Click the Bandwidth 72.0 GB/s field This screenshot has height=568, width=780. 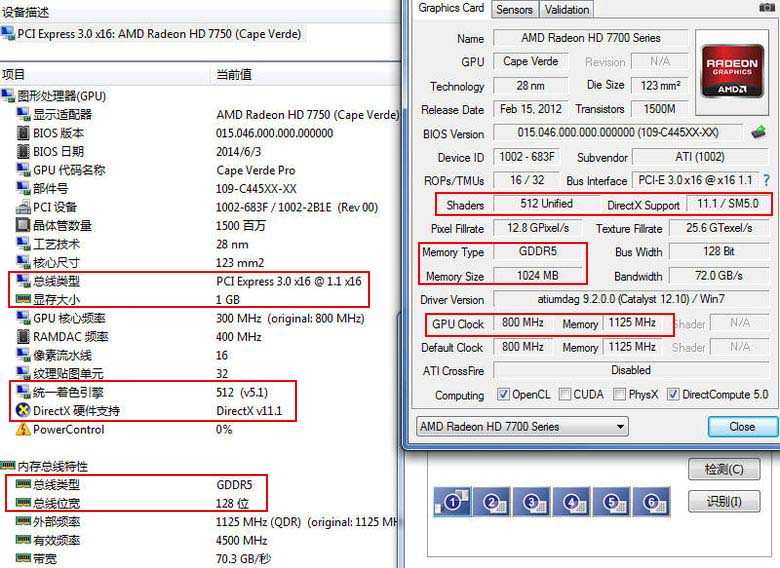point(718,275)
